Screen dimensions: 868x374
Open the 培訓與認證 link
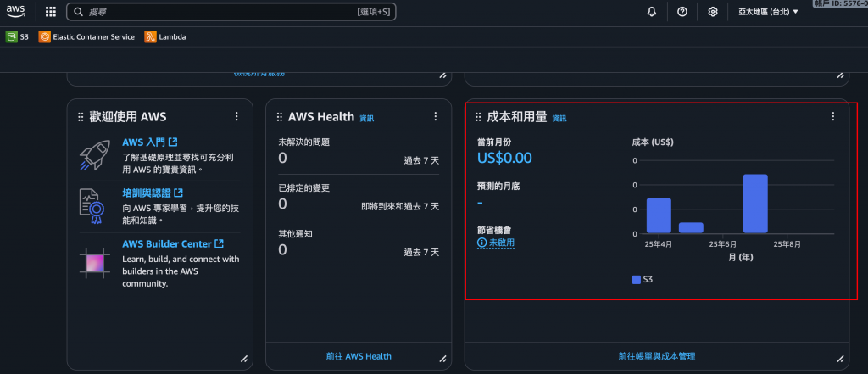click(x=153, y=193)
